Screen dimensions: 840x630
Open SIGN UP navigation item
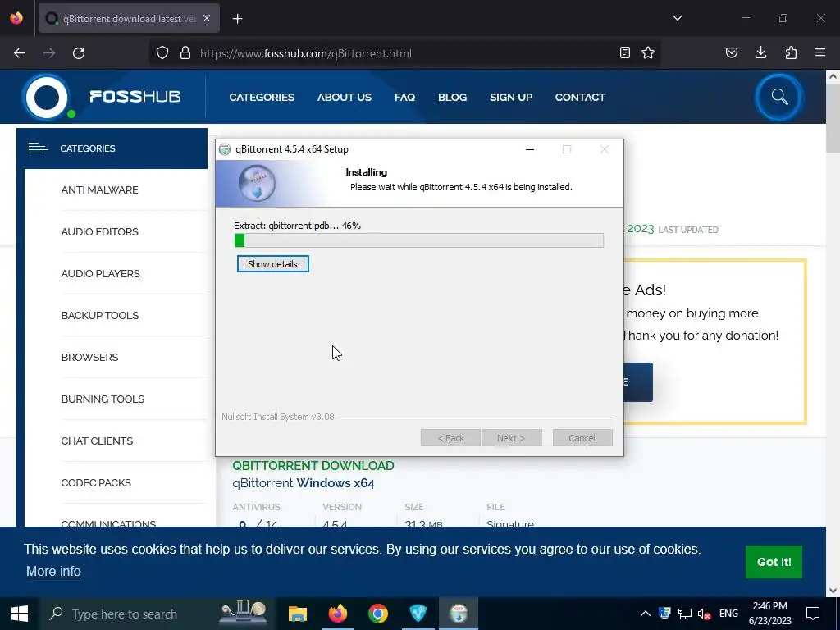click(x=510, y=97)
